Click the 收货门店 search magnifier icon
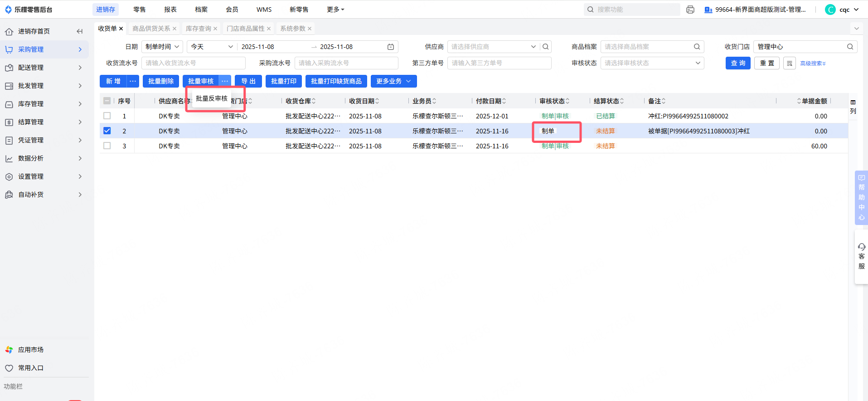Image resolution: width=868 pixels, height=401 pixels. coord(850,47)
